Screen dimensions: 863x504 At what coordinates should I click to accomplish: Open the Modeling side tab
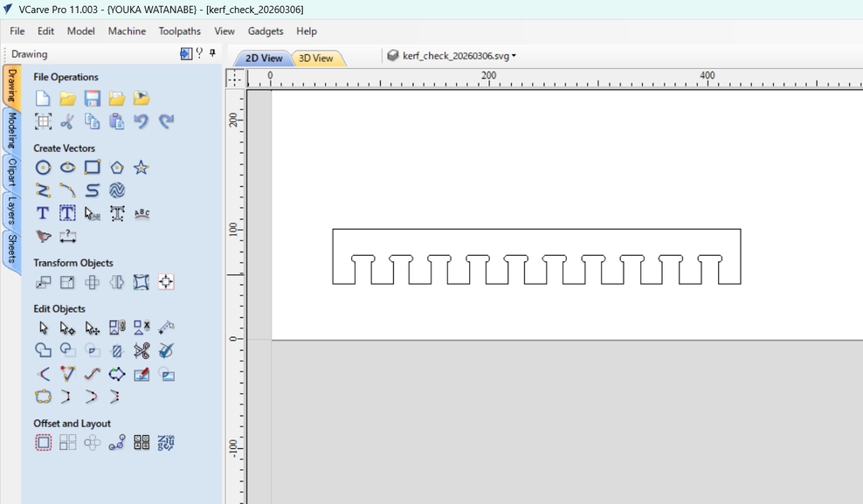pyautogui.click(x=11, y=130)
